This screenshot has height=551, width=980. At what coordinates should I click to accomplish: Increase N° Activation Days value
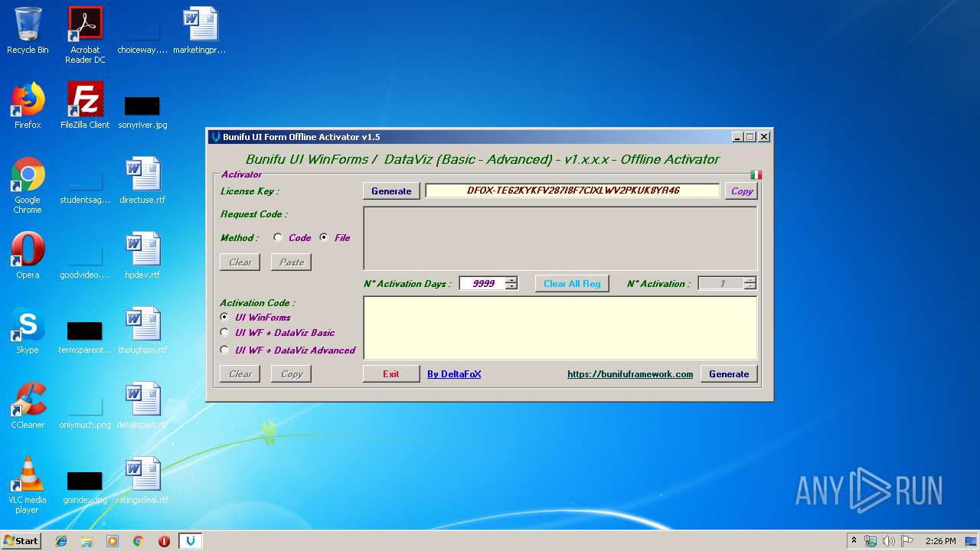click(x=511, y=280)
